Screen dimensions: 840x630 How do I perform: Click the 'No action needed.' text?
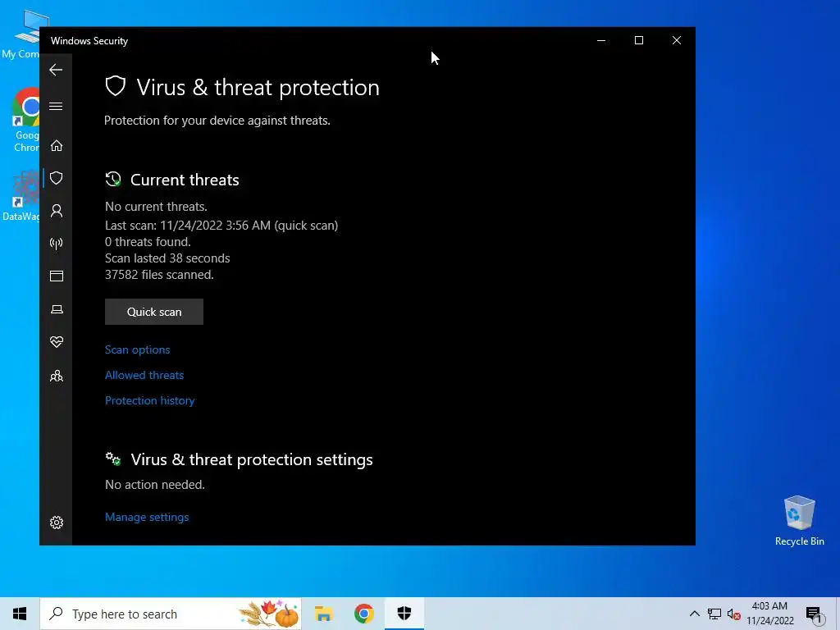[x=155, y=485]
